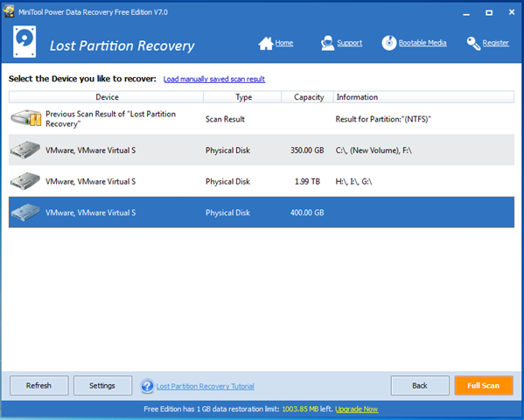Viewport: 524px width, 420px height.
Task: Select the H:\, I:\, G:\ info cell
Action: coord(353,182)
